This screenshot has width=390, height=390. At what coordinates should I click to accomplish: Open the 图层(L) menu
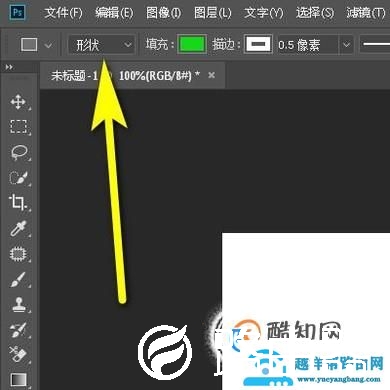(213, 13)
